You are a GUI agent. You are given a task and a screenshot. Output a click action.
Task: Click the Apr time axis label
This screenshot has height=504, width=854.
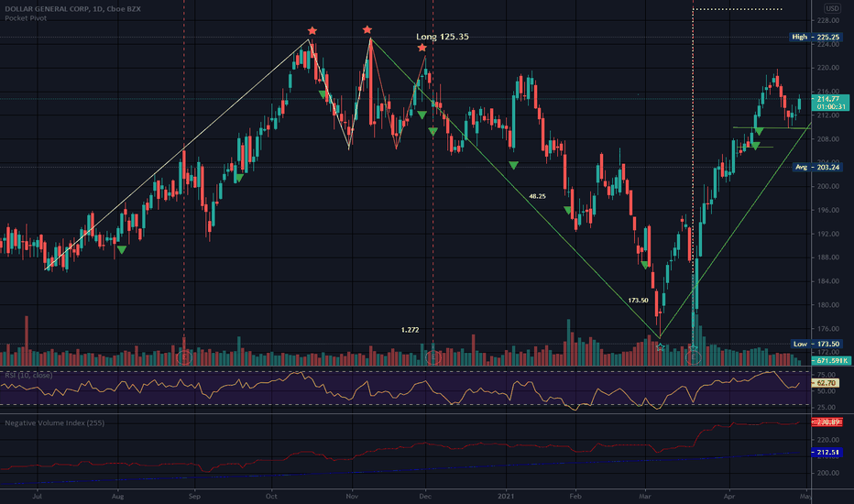[x=729, y=497]
